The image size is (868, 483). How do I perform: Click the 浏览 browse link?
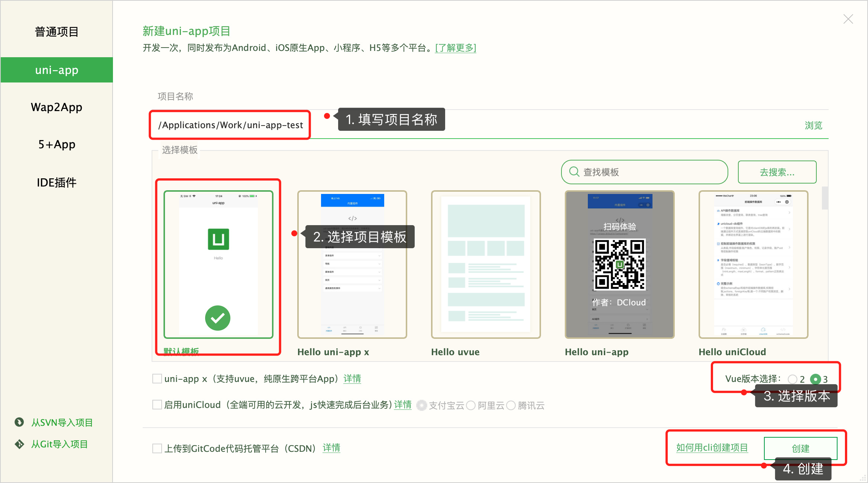click(813, 126)
